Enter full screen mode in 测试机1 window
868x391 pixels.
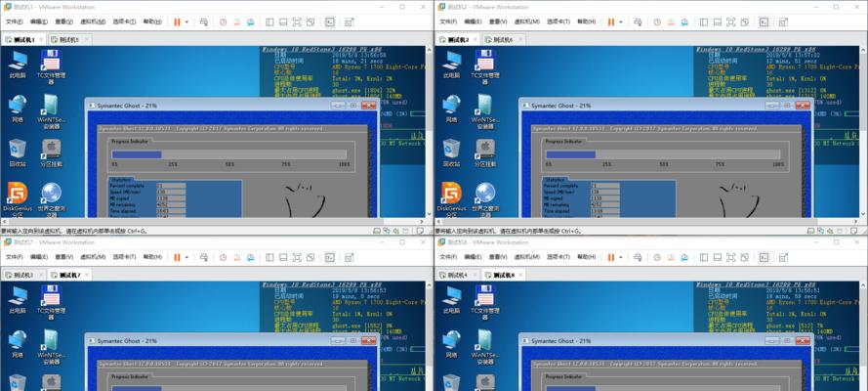(297, 22)
